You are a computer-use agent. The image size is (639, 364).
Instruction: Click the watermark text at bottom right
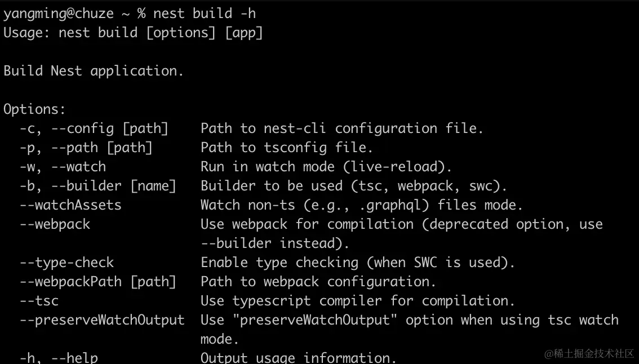589,353
